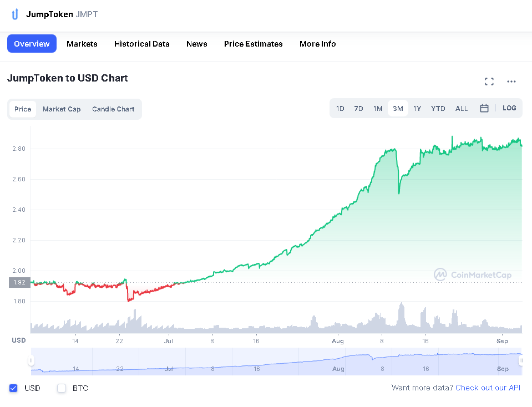Enable the BTC currency checkbox
The width and height of the screenshot is (532, 407).
pos(62,388)
